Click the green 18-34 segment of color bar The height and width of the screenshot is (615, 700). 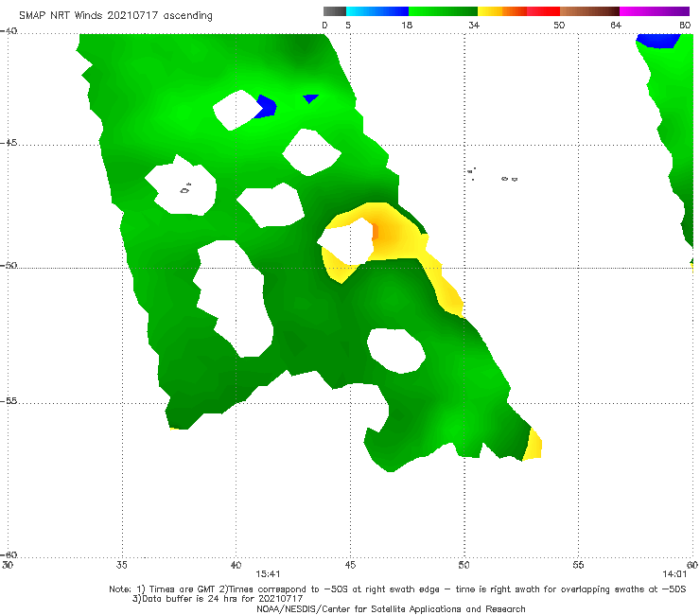pyautogui.click(x=443, y=11)
